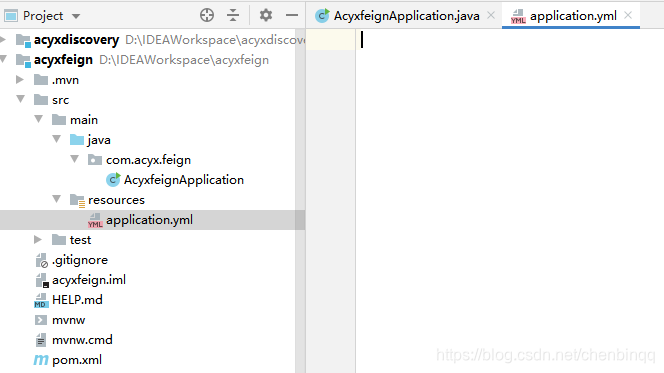Collapse the java source folder

click(56, 139)
